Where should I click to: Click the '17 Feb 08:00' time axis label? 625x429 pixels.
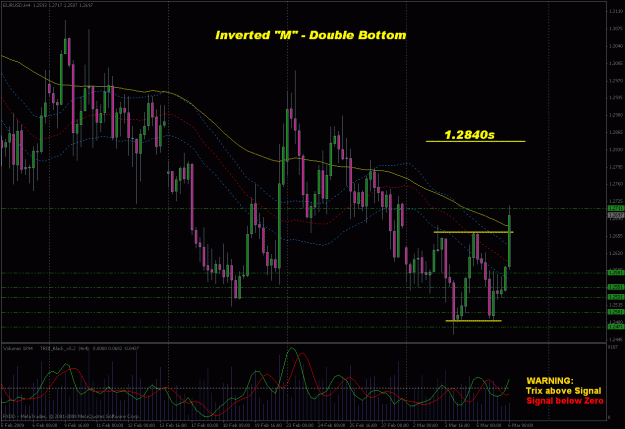pyautogui.click(x=204, y=425)
